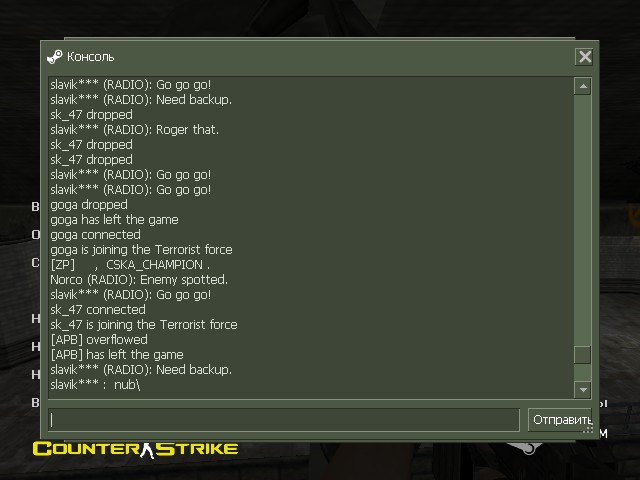The width and height of the screenshot is (640, 480).
Task: Click the Steam icon in console title bar
Action: click(x=55, y=57)
